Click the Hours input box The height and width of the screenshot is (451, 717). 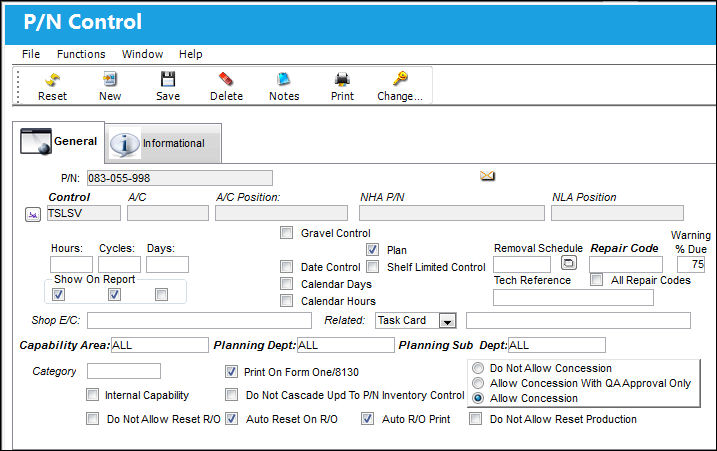click(71, 265)
